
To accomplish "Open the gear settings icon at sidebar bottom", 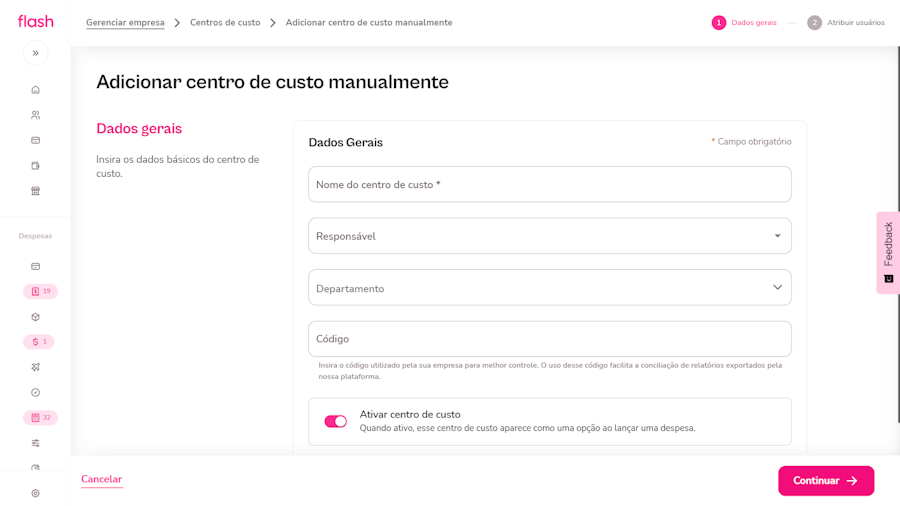I will point(36,493).
